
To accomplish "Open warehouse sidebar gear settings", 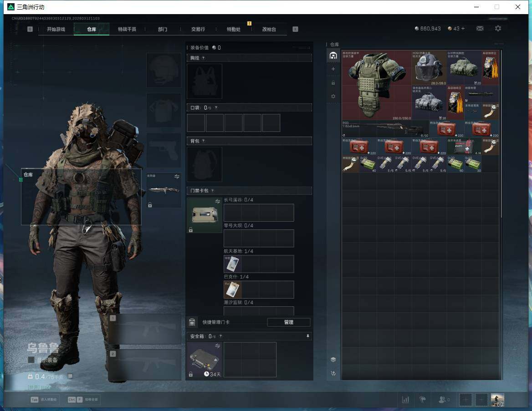I will pos(333,96).
